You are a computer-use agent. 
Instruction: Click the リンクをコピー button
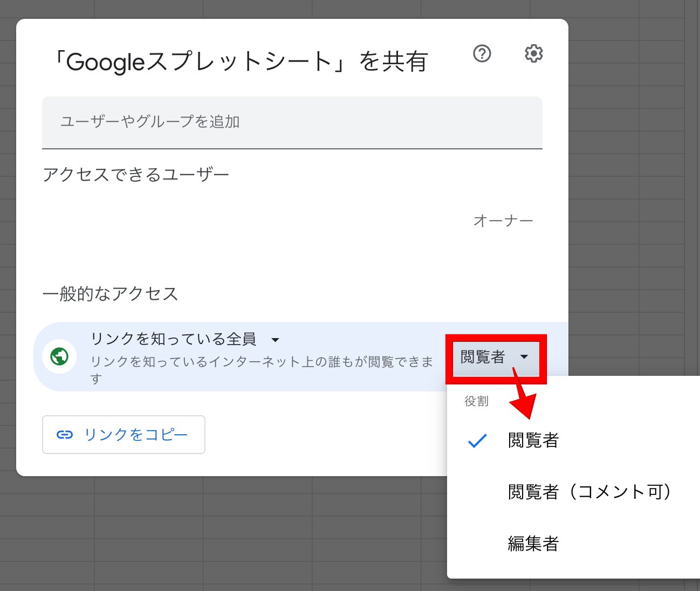pos(123,435)
